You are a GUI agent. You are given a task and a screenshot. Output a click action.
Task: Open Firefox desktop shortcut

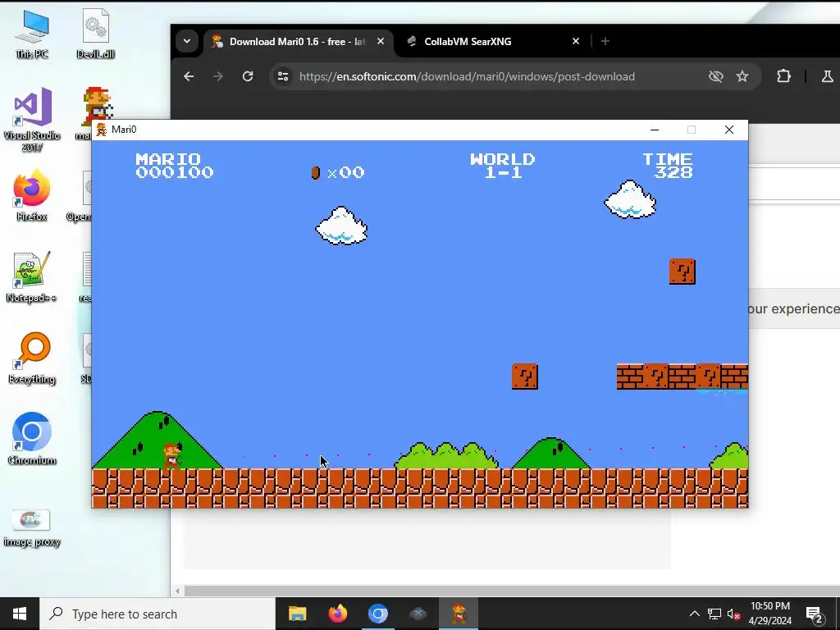coord(32,195)
